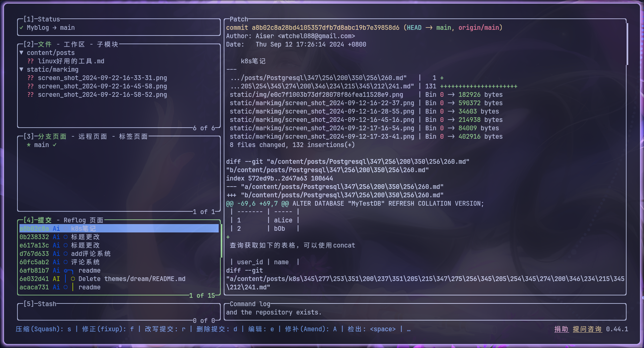Open the 提问咨询 link

tap(587, 329)
